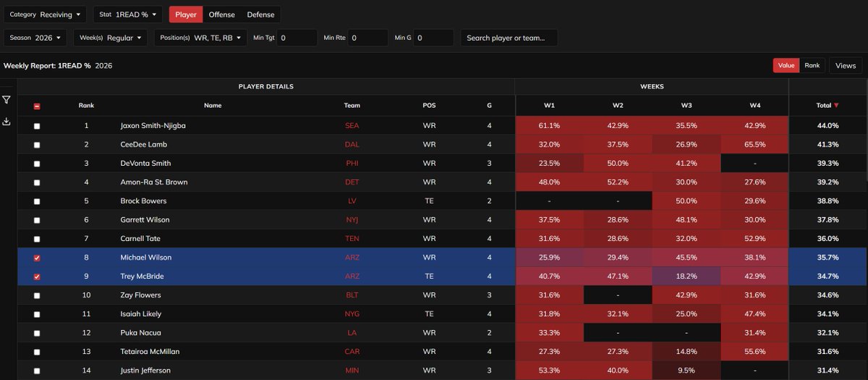Switch to the Offense tab

222,14
